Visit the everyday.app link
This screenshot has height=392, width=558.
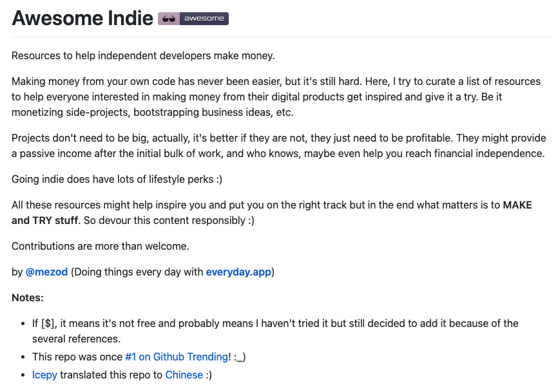238,272
